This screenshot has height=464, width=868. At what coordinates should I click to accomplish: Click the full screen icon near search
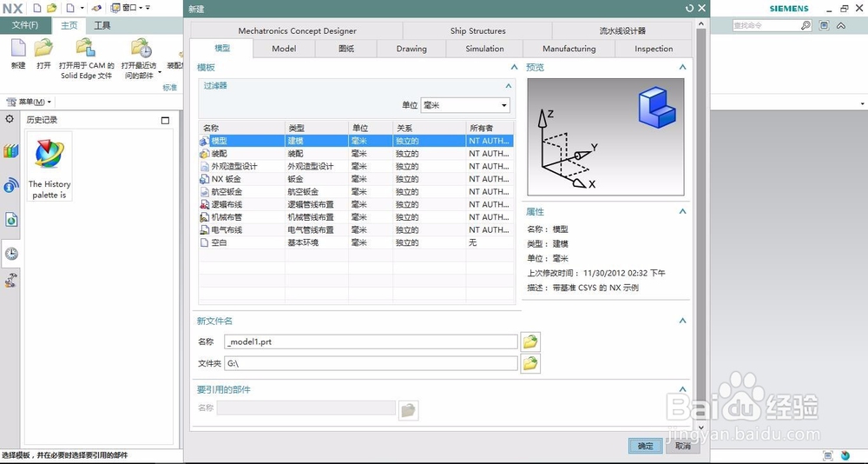825,25
